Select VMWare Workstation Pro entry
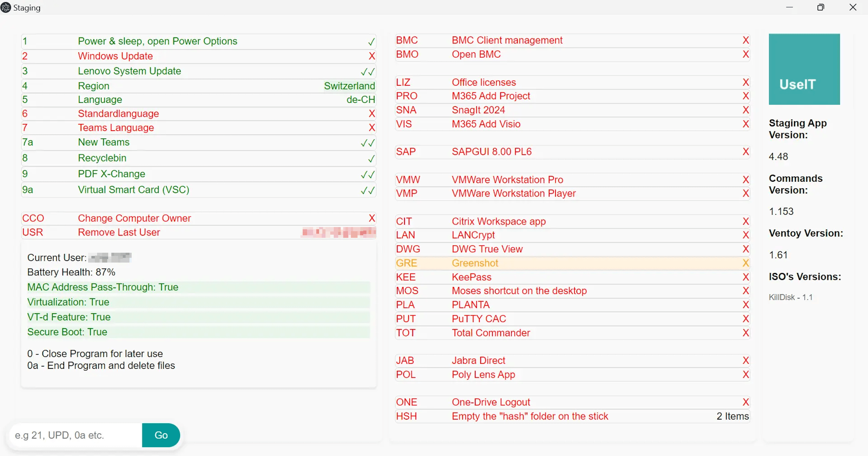 (x=572, y=180)
